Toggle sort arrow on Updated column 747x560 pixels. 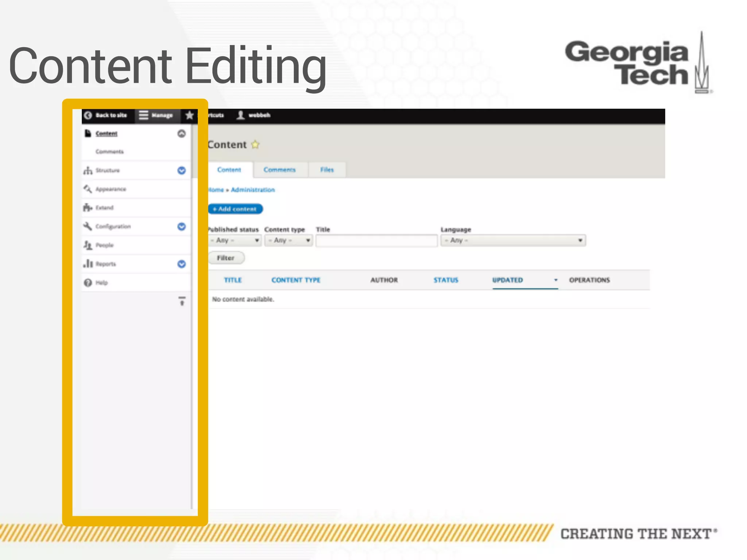tap(556, 280)
